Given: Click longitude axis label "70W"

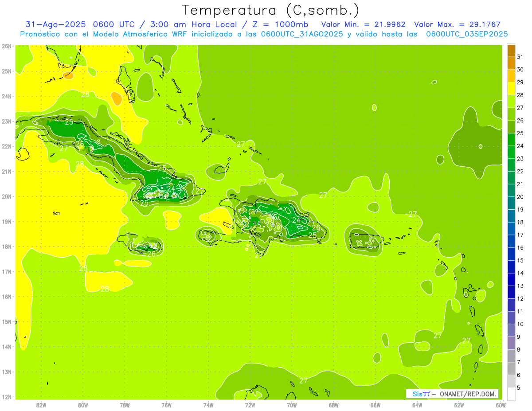Looking at the screenshot, I should coord(292,404).
